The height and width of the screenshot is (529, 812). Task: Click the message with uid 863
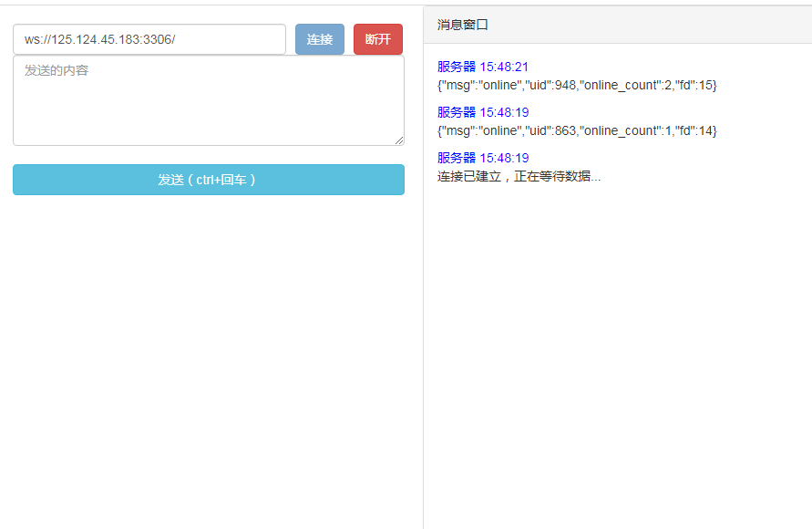click(x=577, y=130)
